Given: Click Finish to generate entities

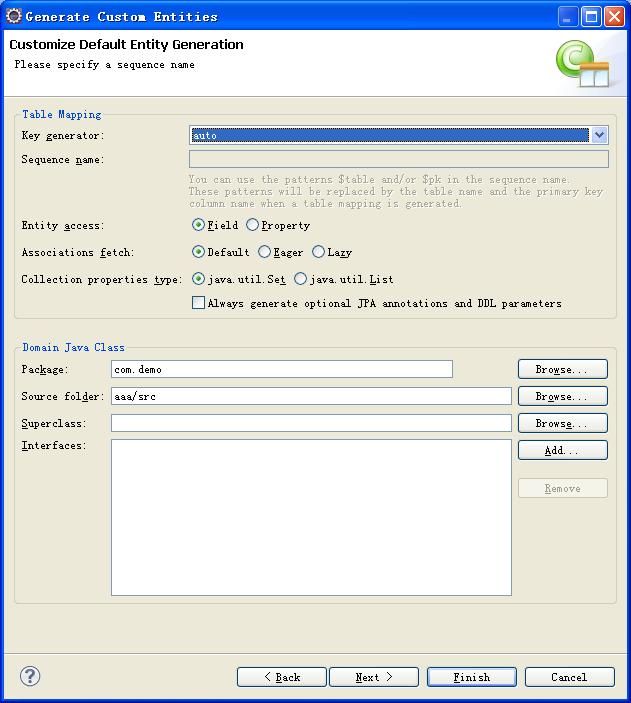Looking at the screenshot, I should point(472,677).
